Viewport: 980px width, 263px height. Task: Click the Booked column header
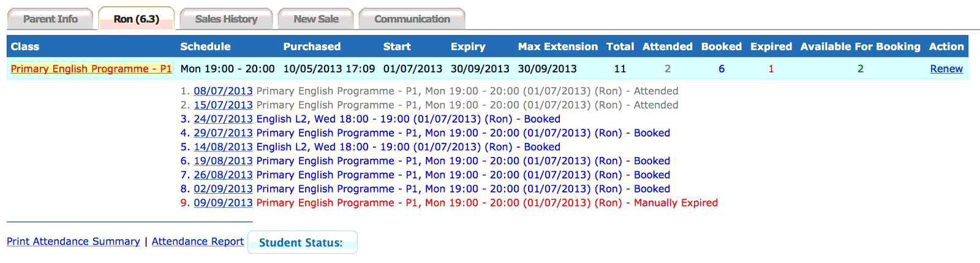722,47
